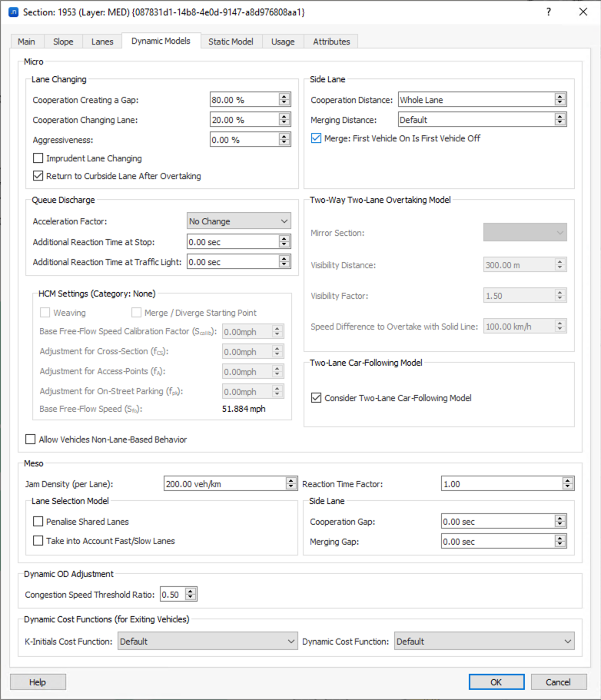
Task: Open the Static Model tab
Action: tap(230, 41)
